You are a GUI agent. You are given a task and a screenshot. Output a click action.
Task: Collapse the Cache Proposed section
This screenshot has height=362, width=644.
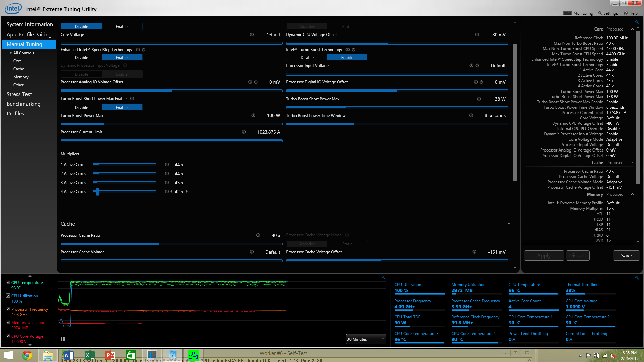click(x=633, y=163)
